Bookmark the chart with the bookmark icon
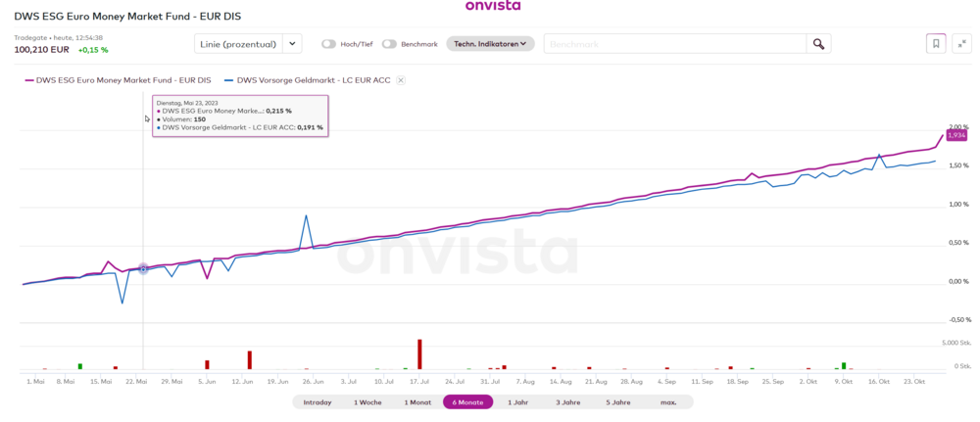 (x=936, y=44)
